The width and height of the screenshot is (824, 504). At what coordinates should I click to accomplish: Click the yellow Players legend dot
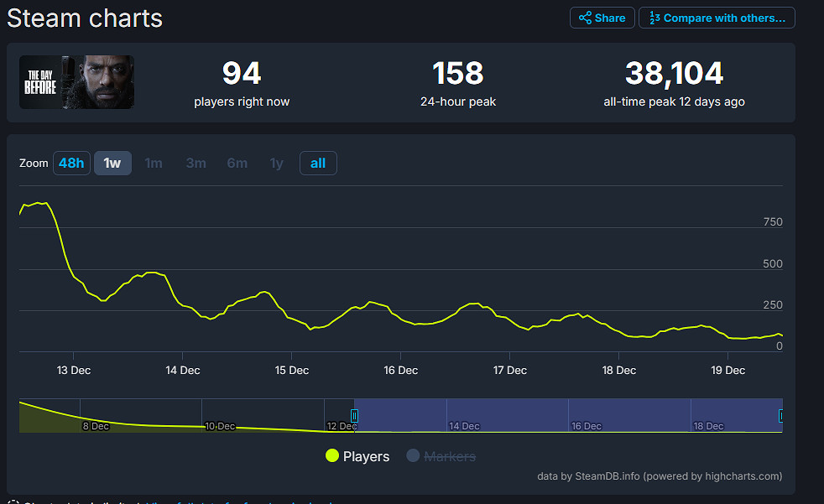332,456
